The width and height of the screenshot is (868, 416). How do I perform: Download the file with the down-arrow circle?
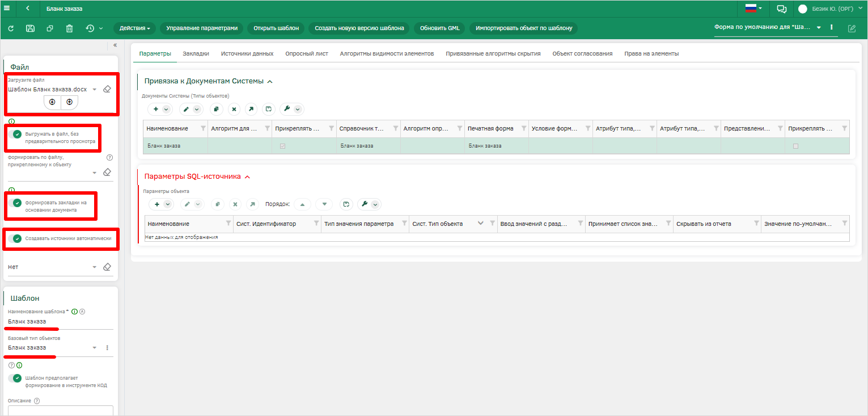(52, 102)
